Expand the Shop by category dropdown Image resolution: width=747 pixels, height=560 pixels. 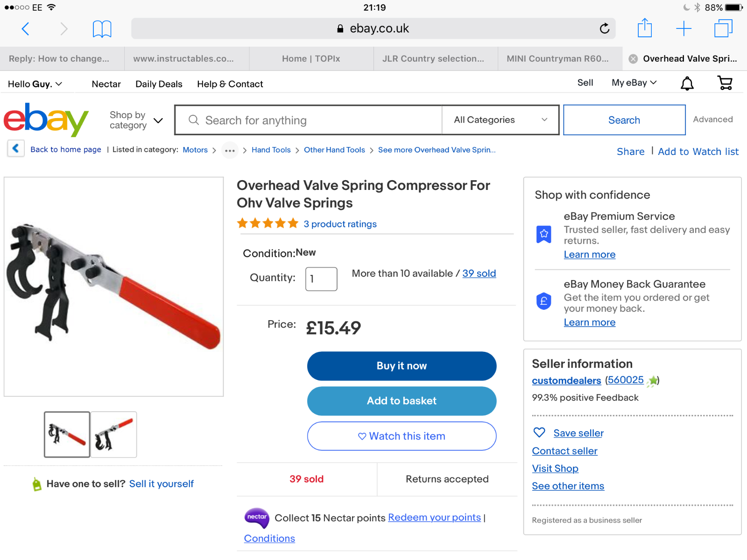pyautogui.click(x=136, y=120)
